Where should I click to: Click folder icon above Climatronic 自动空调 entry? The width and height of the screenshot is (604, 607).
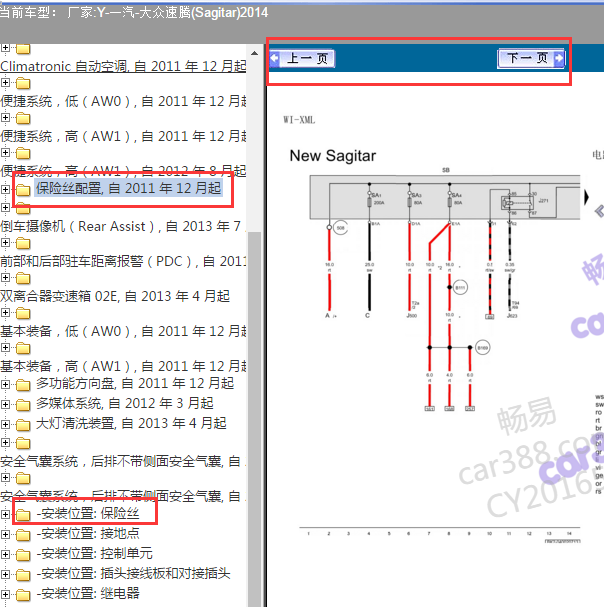pyautogui.click(x=23, y=49)
